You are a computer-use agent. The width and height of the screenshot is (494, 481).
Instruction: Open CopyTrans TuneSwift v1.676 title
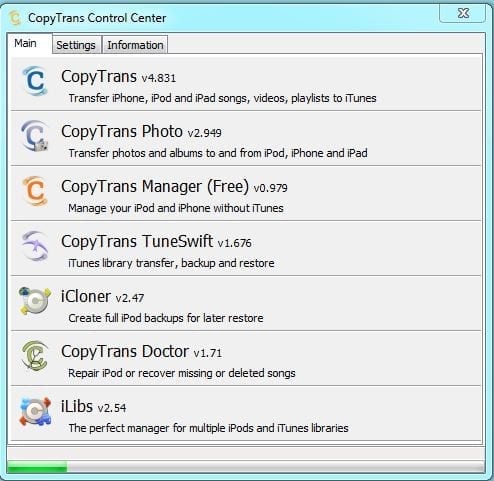[x=156, y=241]
